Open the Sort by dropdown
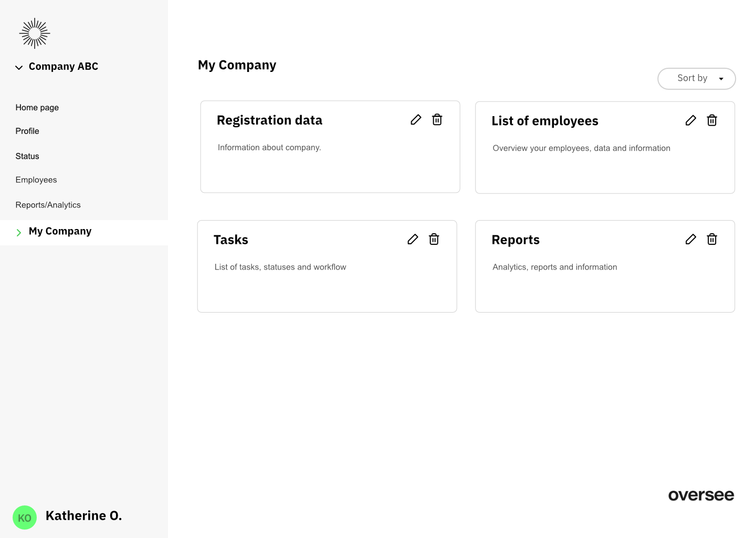The width and height of the screenshot is (756, 538). pos(697,79)
